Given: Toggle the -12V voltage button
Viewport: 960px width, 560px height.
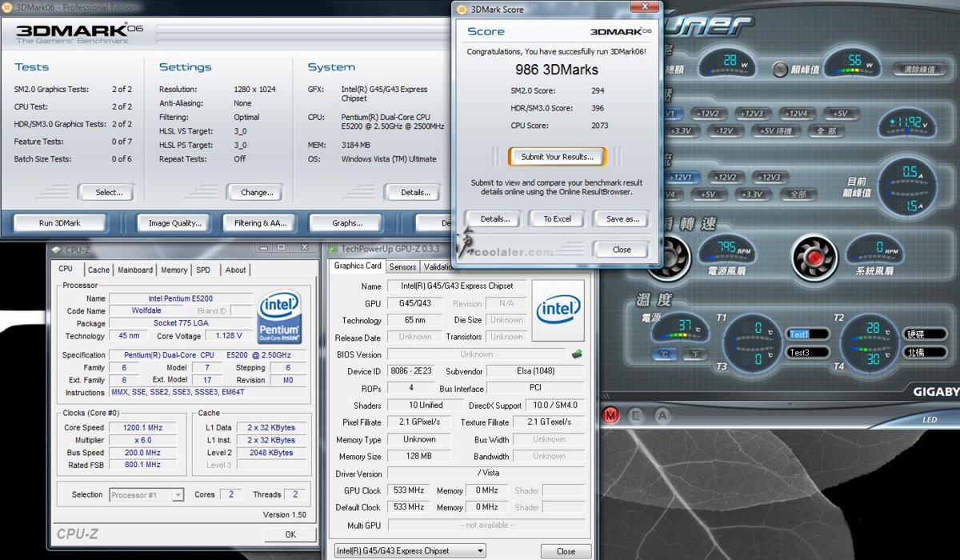Looking at the screenshot, I should [724, 131].
